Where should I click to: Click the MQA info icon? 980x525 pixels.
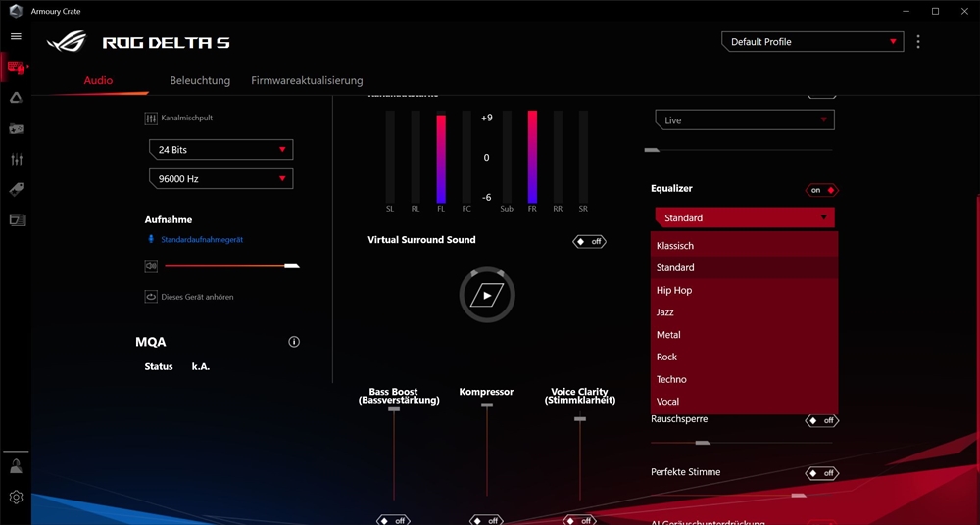(x=294, y=342)
